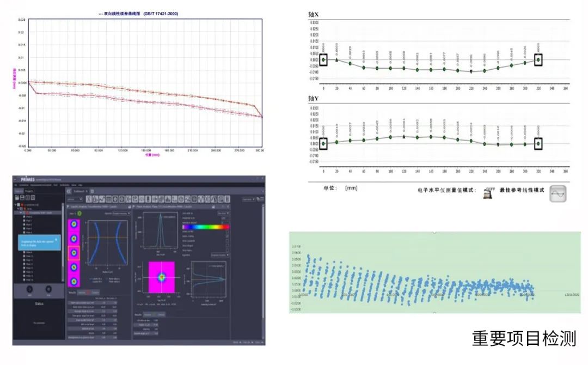The image size is (588, 365).
Task: Toggle the third-from-bottom checkbox under the color scale
Action: click(x=227, y=240)
